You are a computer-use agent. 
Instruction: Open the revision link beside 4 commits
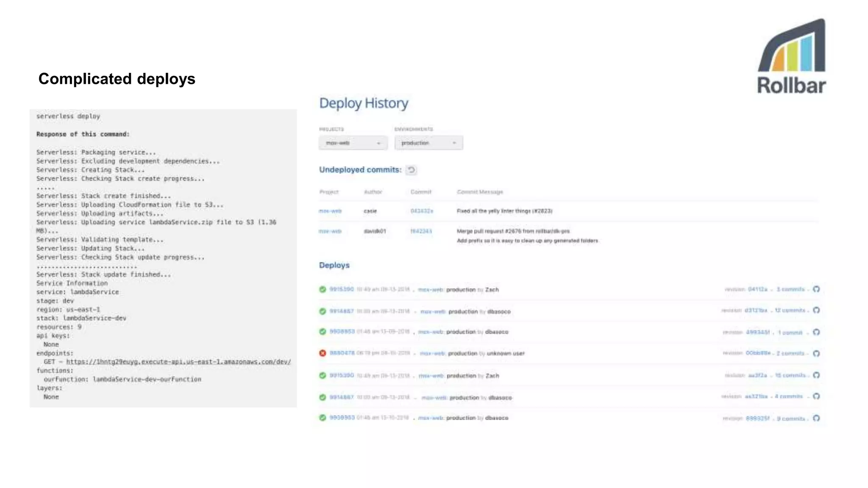click(756, 396)
